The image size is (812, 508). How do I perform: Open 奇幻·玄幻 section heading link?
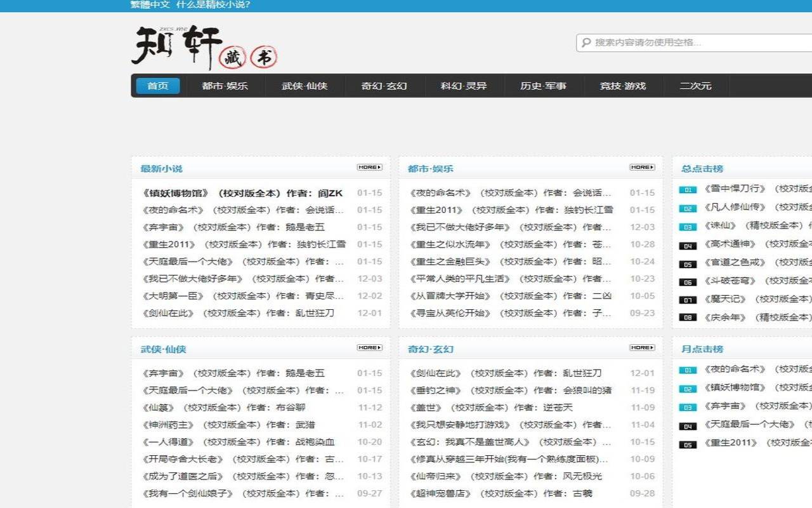pyautogui.click(x=431, y=349)
